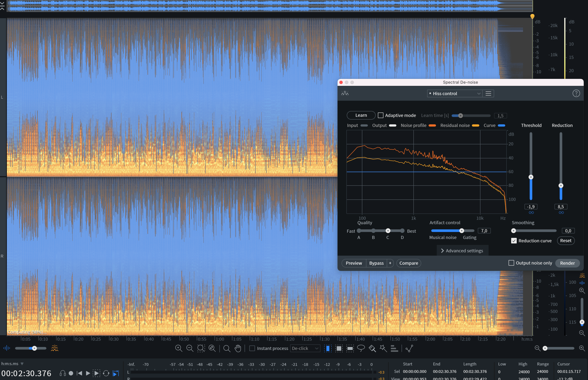Click the Learn time slider handle
This screenshot has width=588, height=380.
(x=460, y=115)
